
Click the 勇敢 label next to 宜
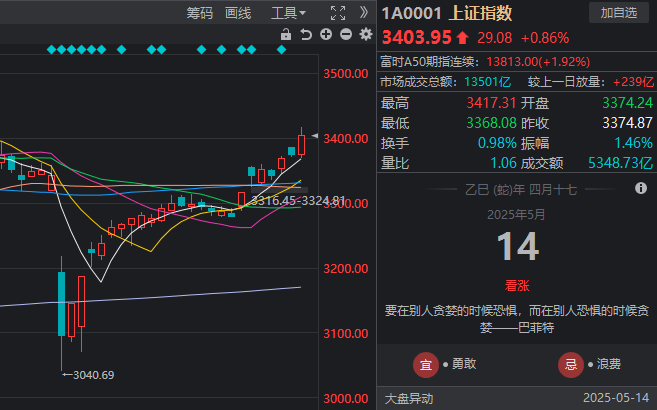[464, 364]
